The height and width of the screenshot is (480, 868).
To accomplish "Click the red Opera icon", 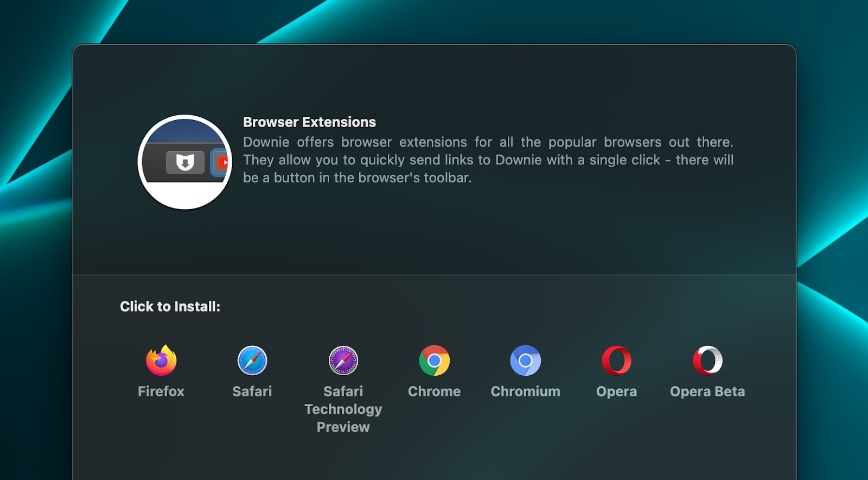I will pyautogui.click(x=617, y=361).
